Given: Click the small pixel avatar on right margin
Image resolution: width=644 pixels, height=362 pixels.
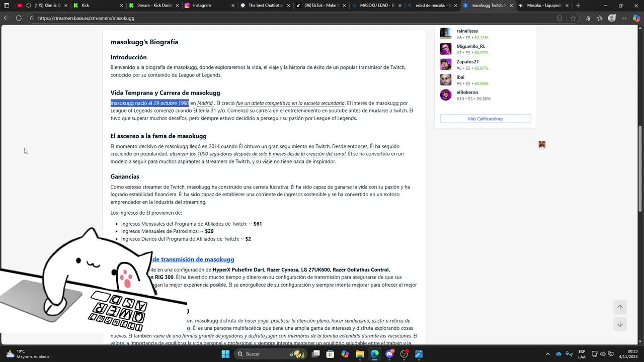Looking at the screenshot, I should click(542, 145).
